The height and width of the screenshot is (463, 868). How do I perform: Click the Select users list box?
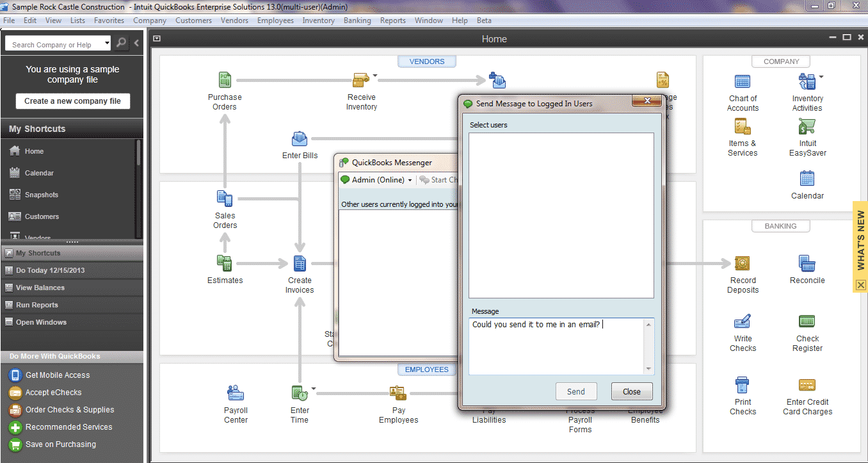(x=561, y=215)
